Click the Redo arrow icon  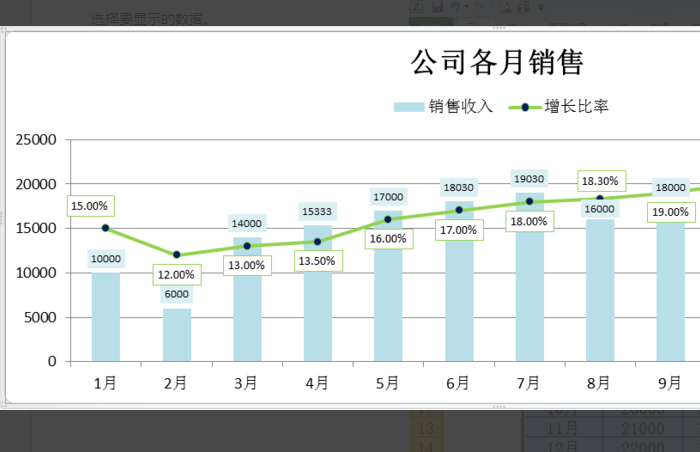pos(479,6)
